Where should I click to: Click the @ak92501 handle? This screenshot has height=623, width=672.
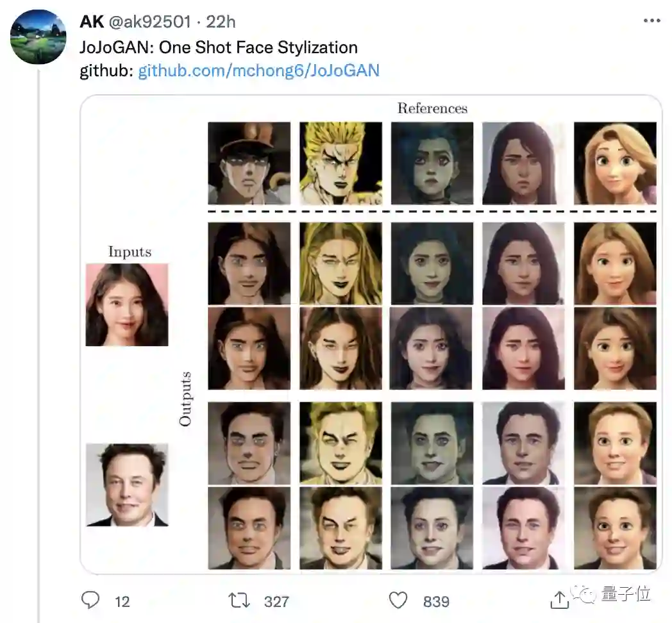point(149,22)
